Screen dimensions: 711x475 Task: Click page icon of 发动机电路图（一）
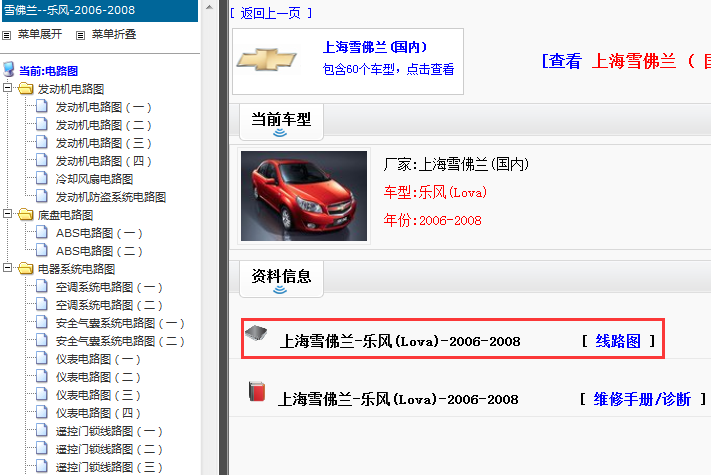(42, 106)
